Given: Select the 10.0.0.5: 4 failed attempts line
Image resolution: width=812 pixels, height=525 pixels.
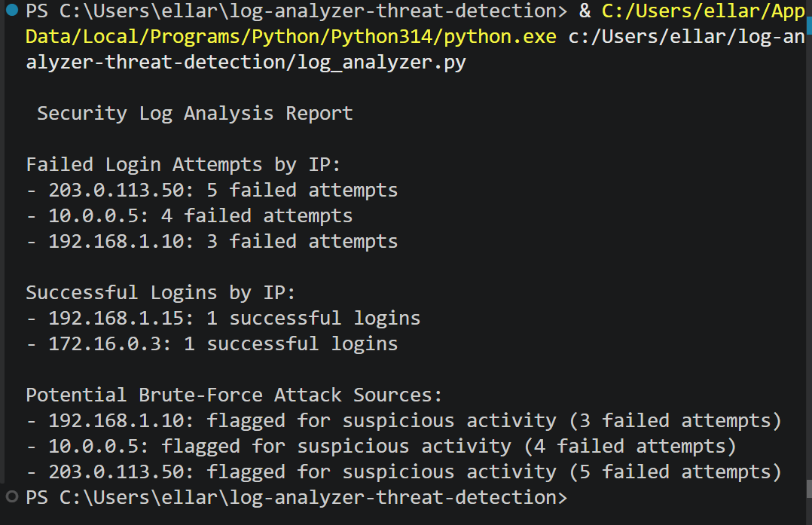Looking at the screenshot, I should pyautogui.click(x=190, y=215).
